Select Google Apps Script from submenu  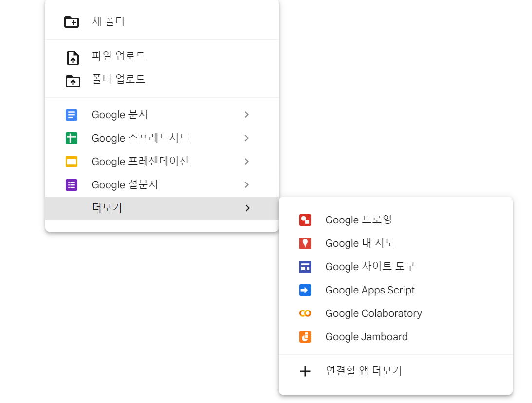point(396,290)
